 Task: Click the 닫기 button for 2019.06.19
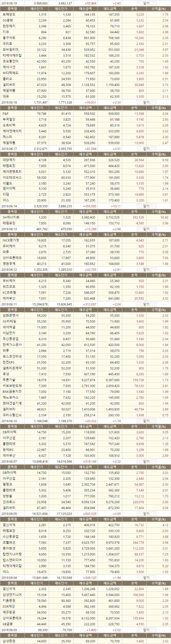(x=147, y=3)
